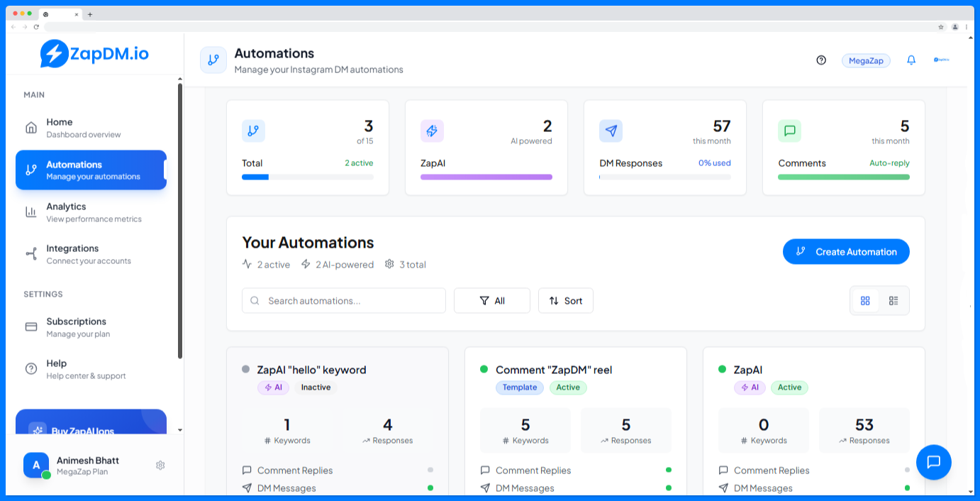The image size is (980, 501).
Task: Click DM Messages indicator in Comment "ZapDM" reel card
Action: pos(669,488)
